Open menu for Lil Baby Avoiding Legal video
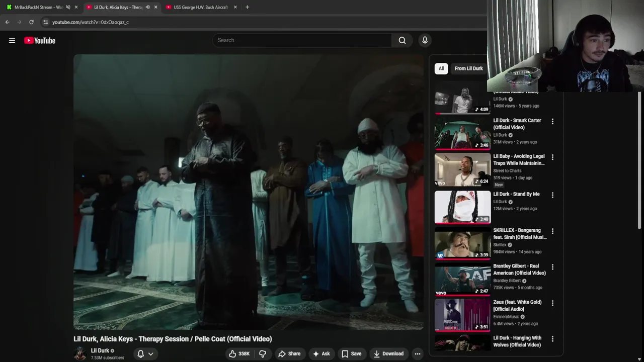Viewport: 644px width, 362px height. coord(552,157)
